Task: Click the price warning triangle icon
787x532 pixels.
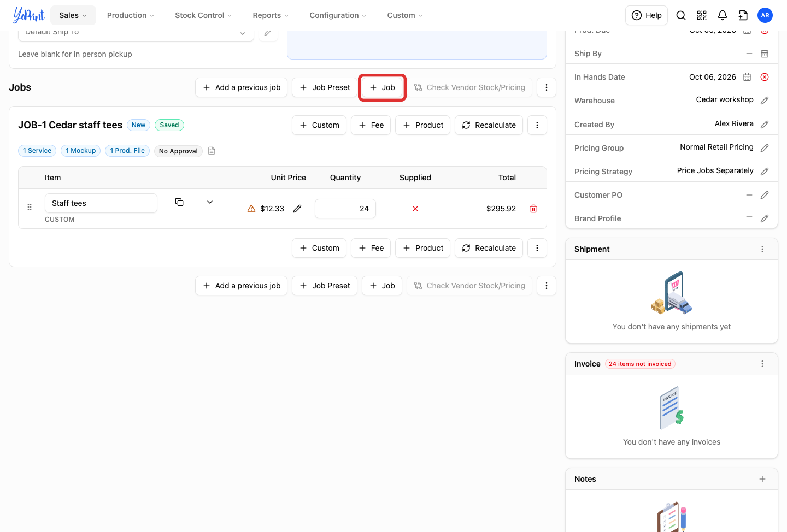Action: [251, 209]
